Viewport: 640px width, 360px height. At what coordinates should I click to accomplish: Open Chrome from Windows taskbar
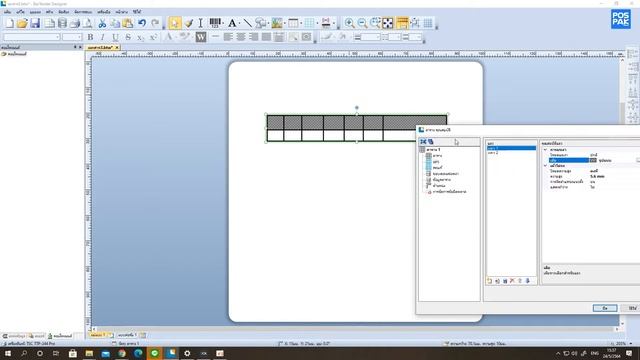pos(122,353)
